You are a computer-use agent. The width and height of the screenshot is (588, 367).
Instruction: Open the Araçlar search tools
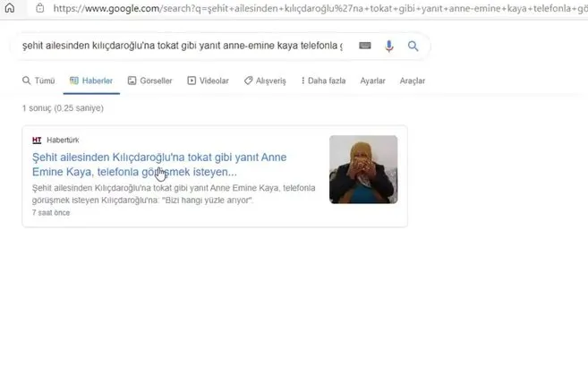[413, 81]
